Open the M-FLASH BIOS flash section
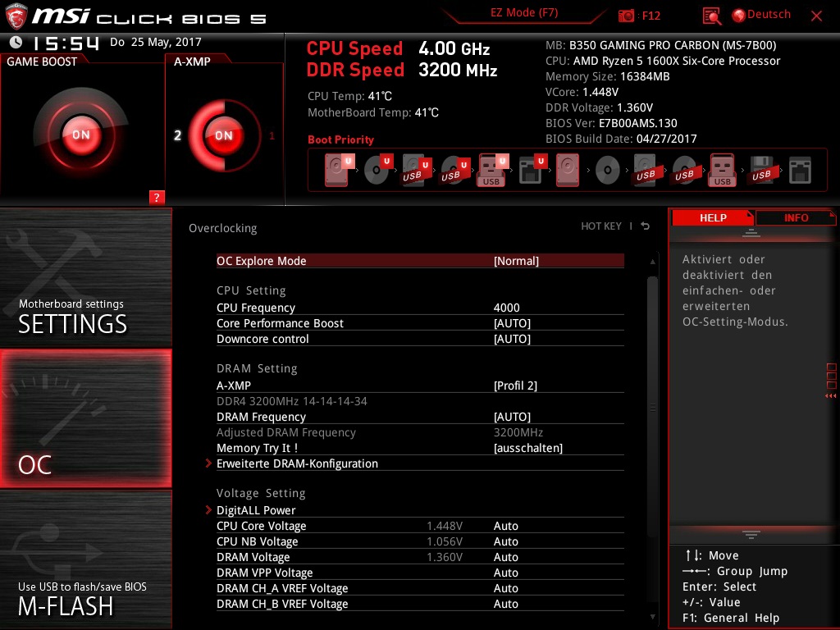The image size is (840, 630). 85,559
